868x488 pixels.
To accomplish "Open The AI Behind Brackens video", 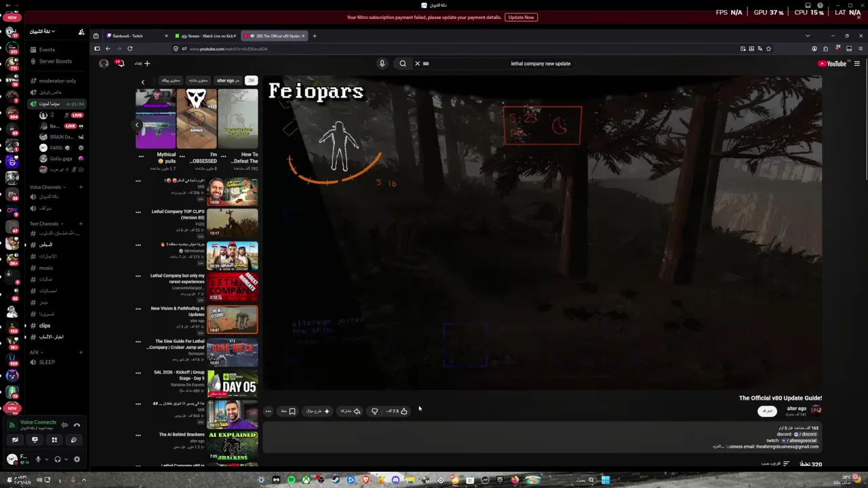I will pos(232,446).
